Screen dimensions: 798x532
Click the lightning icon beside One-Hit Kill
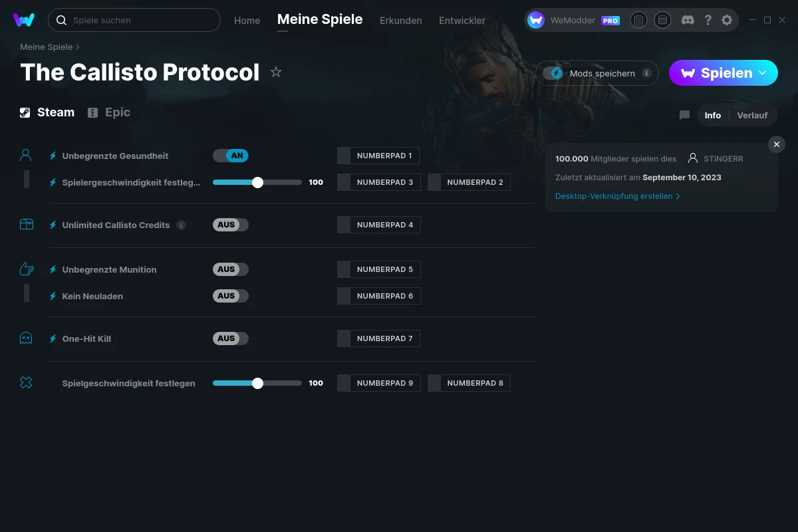click(53, 338)
